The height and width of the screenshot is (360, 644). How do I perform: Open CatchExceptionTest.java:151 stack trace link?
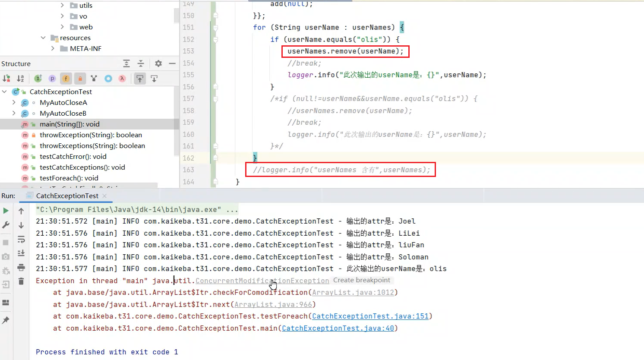tap(370, 316)
